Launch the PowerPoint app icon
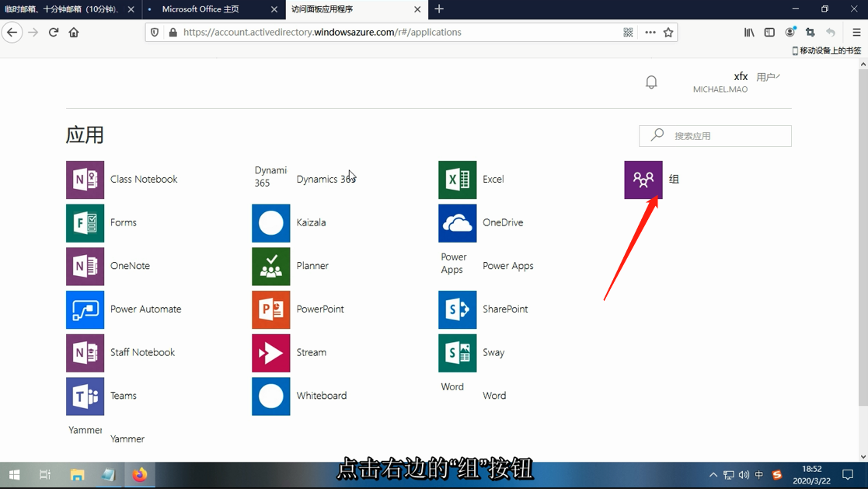Screen dimensions: 868x489 point(270,309)
